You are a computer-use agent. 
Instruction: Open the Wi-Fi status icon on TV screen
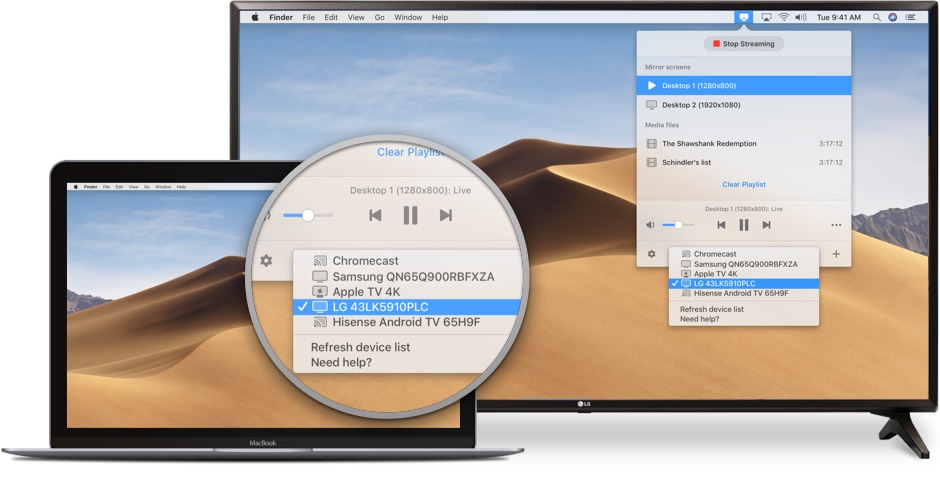coord(784,17)
